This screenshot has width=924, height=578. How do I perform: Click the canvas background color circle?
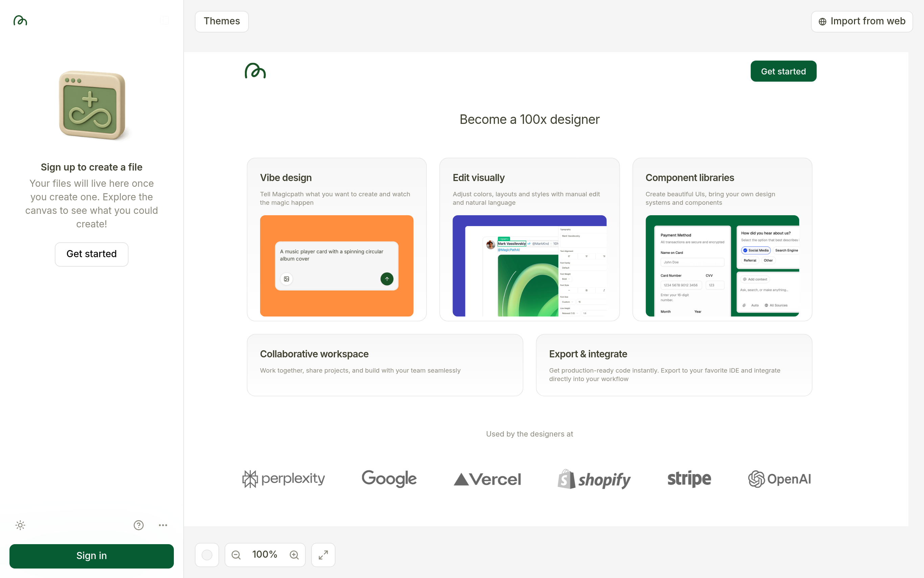coord(207,555)
